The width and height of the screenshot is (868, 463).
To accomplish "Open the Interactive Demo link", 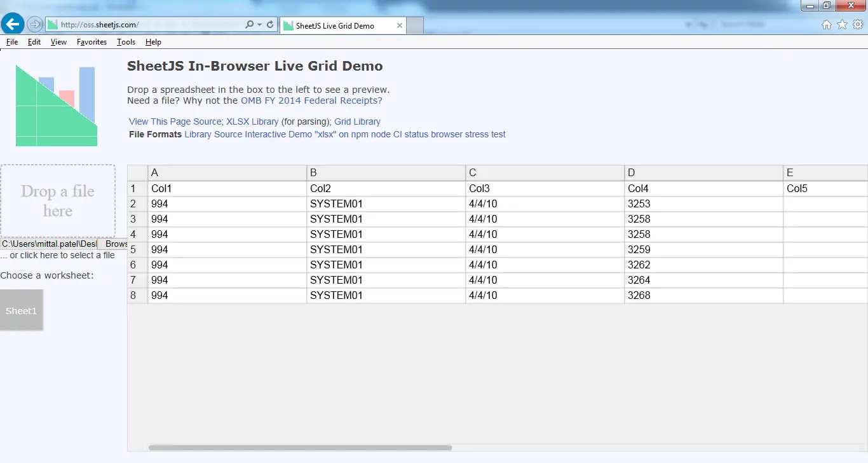I will tap(278, 134).
